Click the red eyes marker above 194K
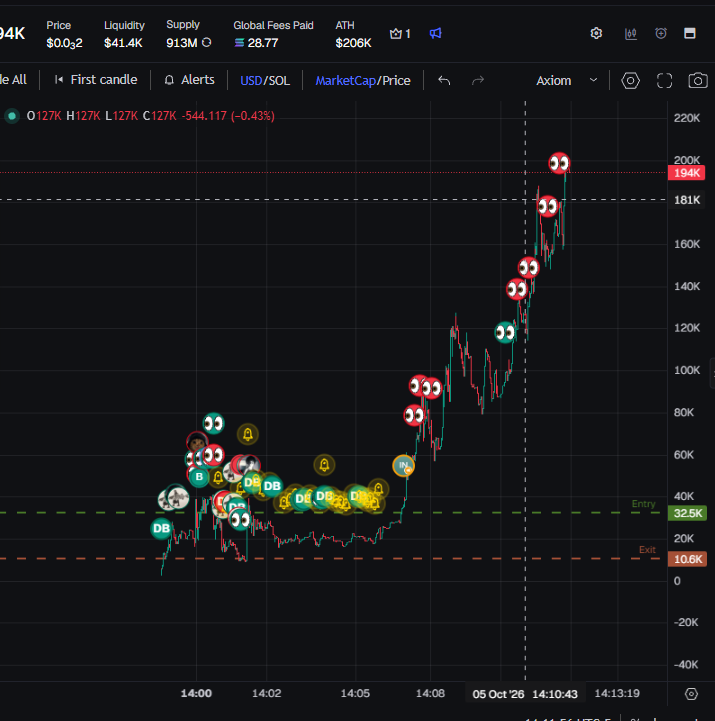The width and height of the screenshot is (715, 721). (x=559, y=163)
